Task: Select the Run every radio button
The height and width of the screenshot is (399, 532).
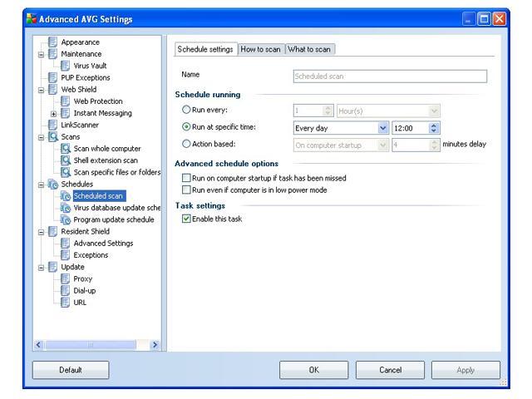Action: tap(186, 110)
